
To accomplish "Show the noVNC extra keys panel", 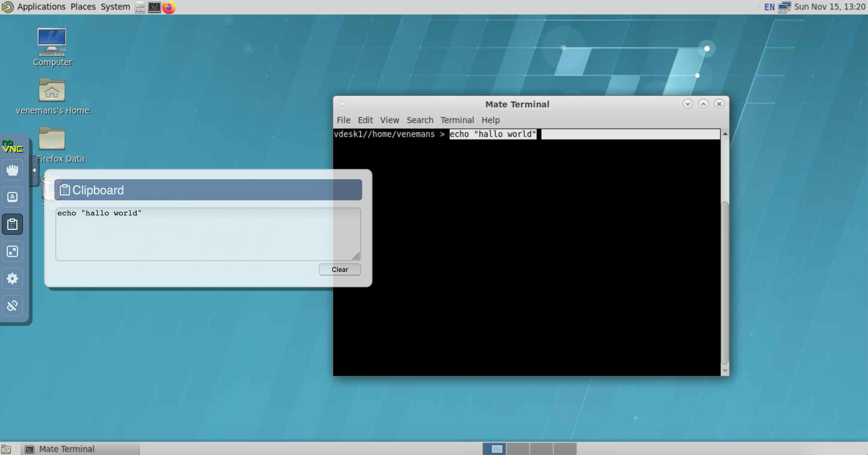I will [12, 197].
